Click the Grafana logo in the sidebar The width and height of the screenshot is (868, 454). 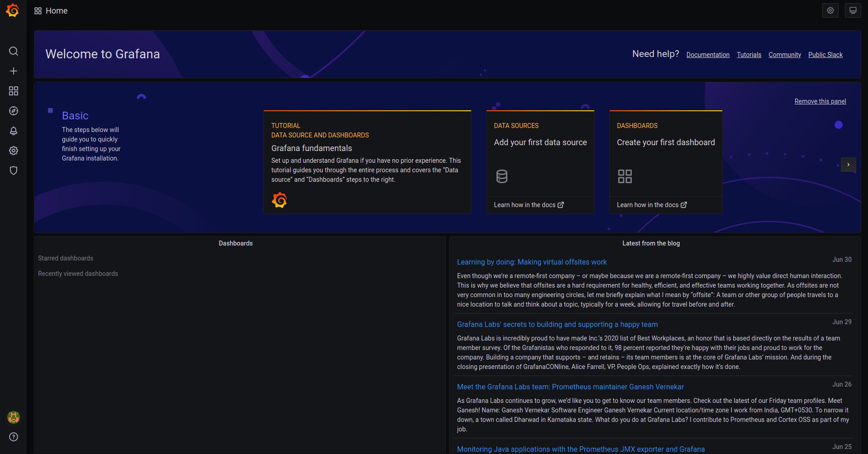(x=13, y=10)
